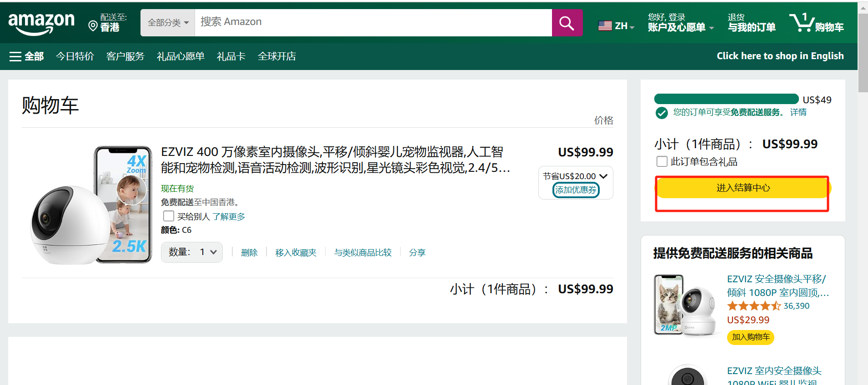
Task: Click the 36,390 reviews count
Action: (797, 306)
